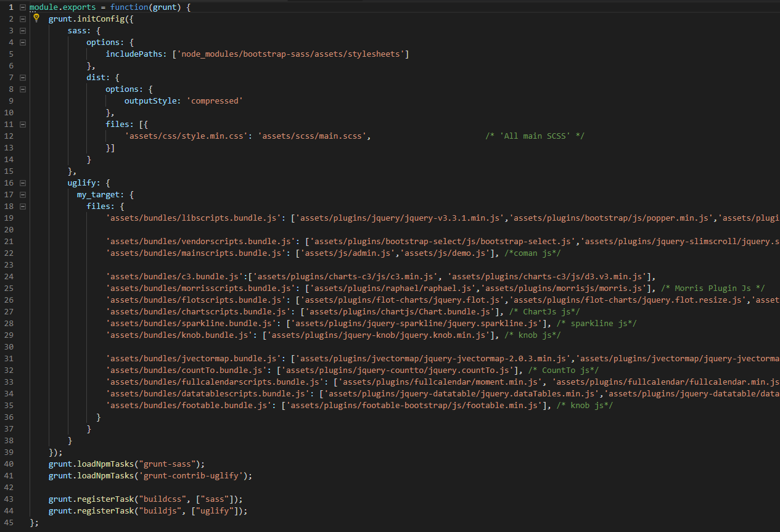The width and height of the screenshot is (780, 532).
Task: Collapse the sass files array on line 11
Action: pos(23,125)
